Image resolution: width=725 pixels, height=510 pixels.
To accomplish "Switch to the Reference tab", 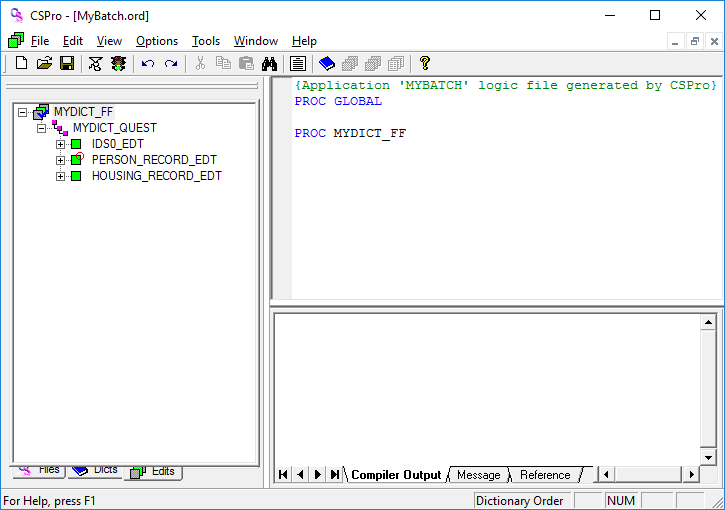I will coord(545,475).
